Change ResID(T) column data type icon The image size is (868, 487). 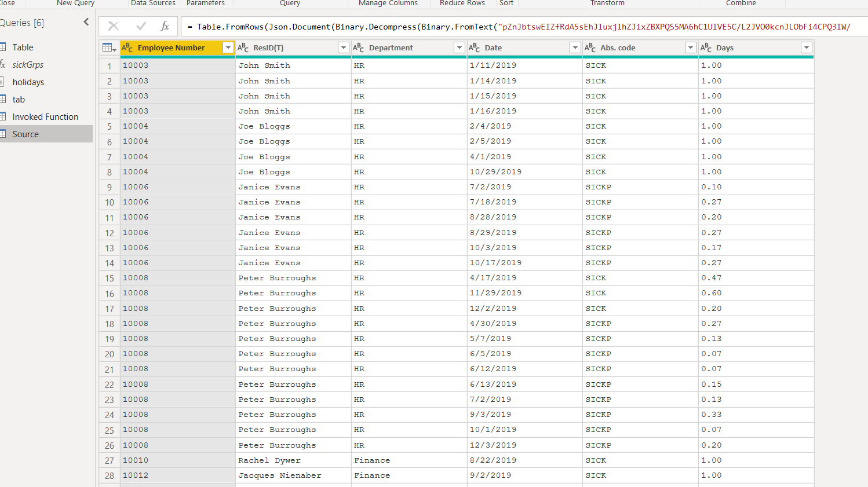tap(243, 47)
